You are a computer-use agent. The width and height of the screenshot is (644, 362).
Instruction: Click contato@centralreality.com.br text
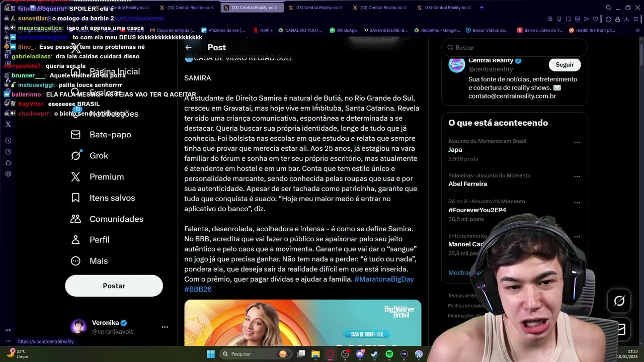point(512,96)
